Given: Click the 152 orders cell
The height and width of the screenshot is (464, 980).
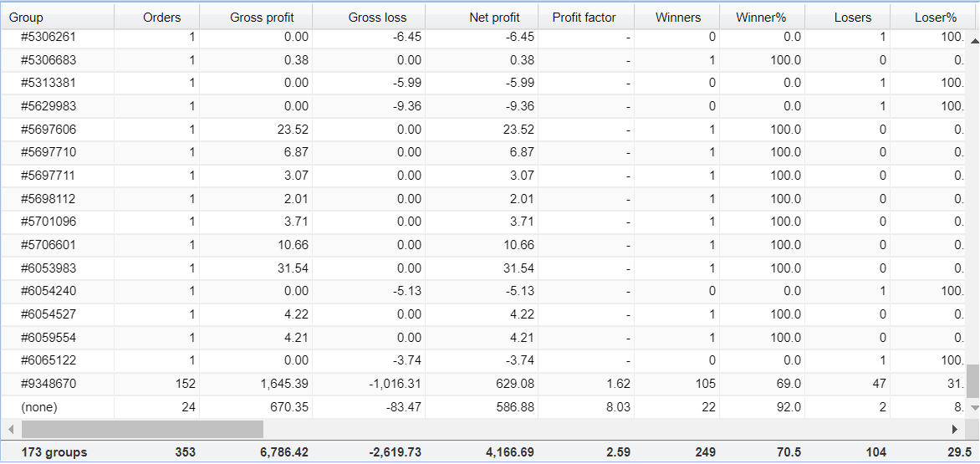Looking at the screenshot, I should coord(157,384).
